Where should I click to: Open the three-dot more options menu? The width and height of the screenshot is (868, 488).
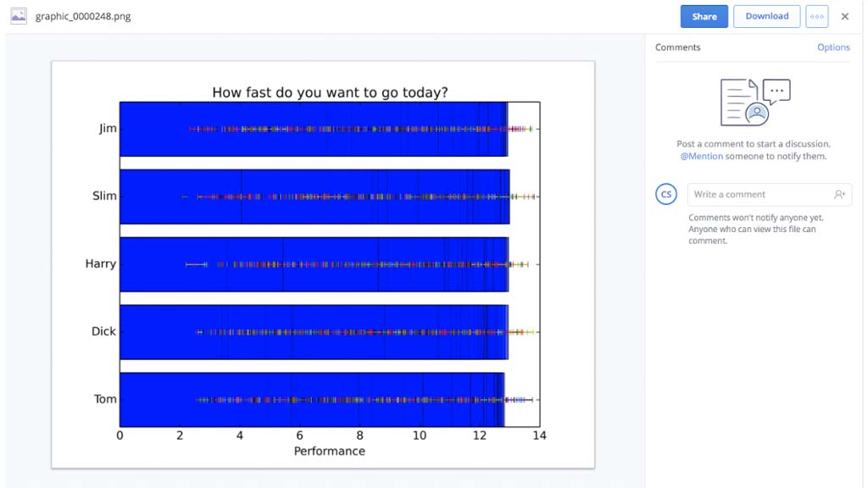click(817, 16)
